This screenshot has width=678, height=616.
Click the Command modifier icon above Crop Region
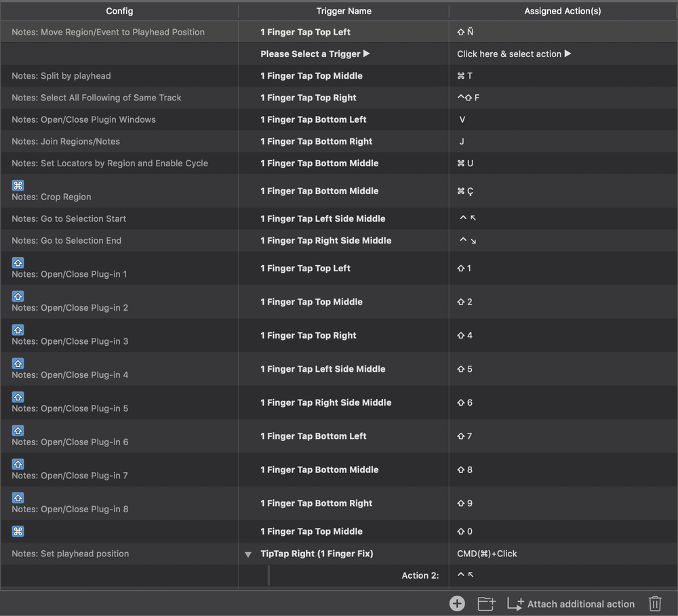[18, 186]
